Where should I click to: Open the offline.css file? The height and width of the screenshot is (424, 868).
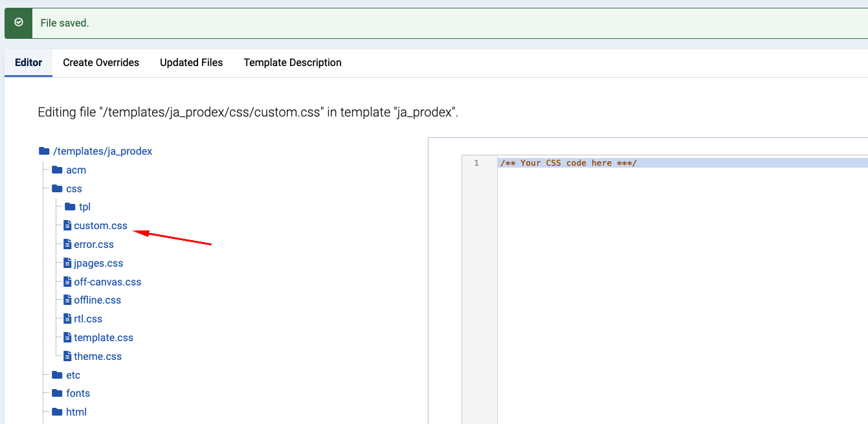[97, 300]
